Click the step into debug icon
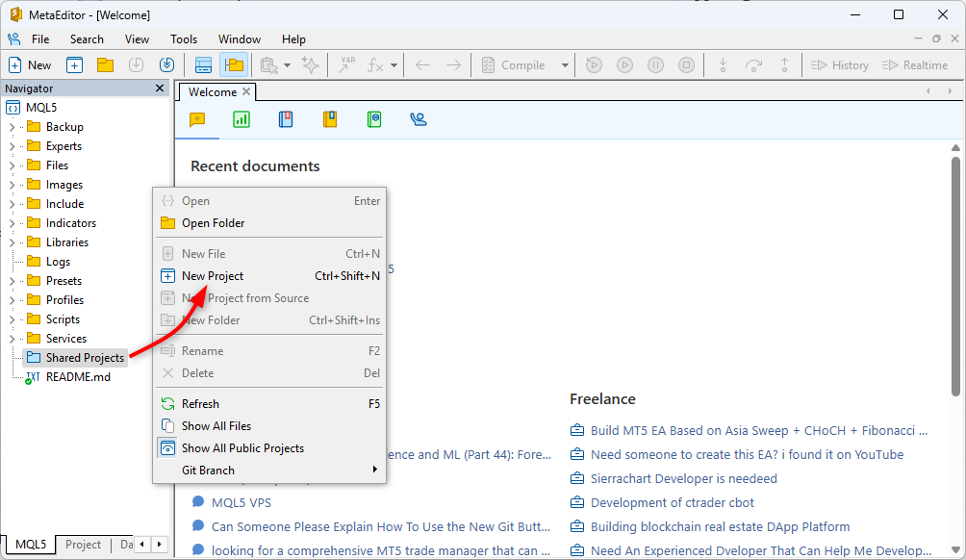Image resolution: width=966 pixels, height=560 pixels. [724, 65]
